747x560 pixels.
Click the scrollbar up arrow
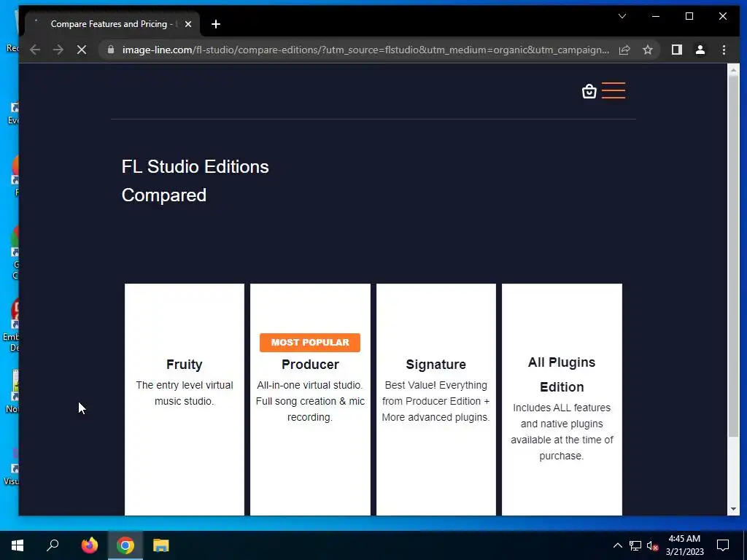(734, 70)
